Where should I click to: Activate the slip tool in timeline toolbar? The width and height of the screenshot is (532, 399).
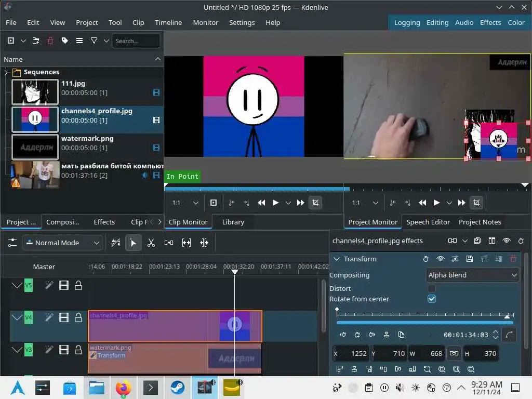187,243
